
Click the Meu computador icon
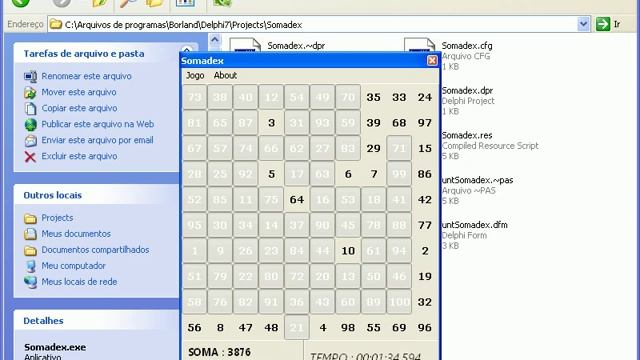pyautogui.click(x=30, y=266)
